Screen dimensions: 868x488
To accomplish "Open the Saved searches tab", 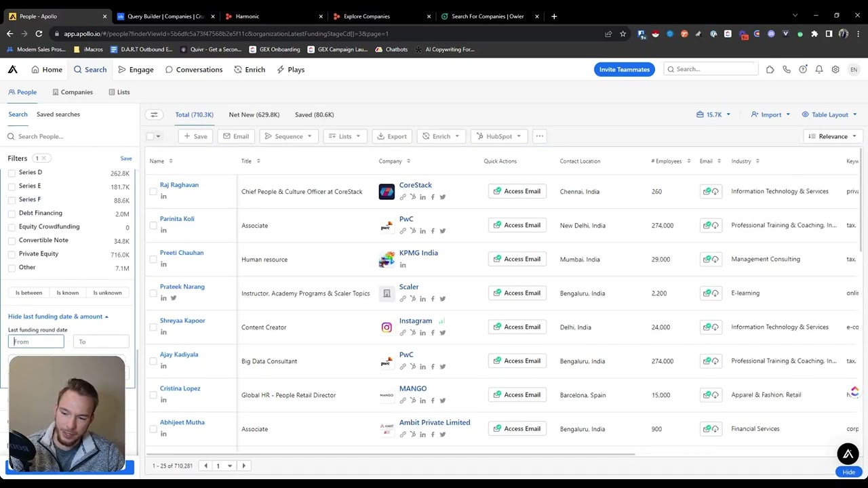I will coord(58,115).
